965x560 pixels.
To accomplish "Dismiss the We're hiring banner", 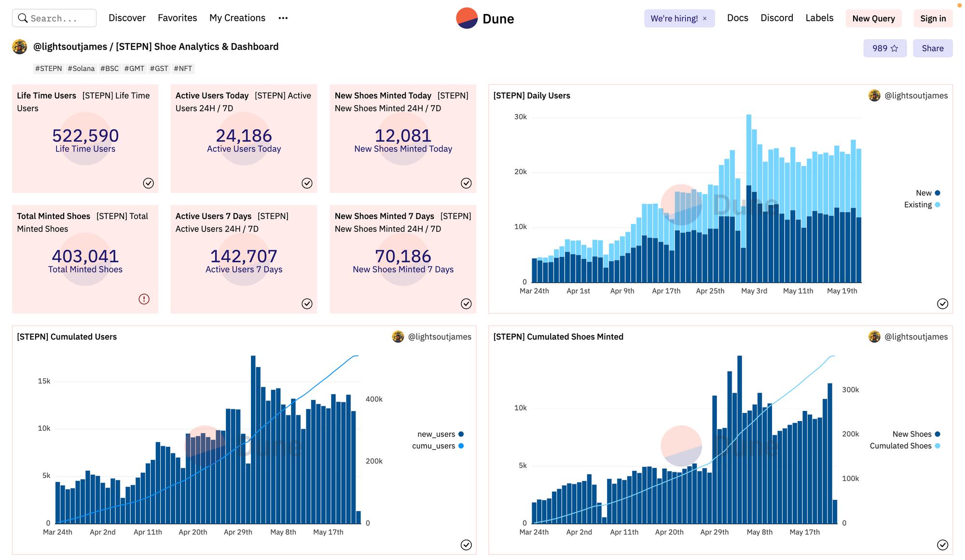I will point(705,18).
